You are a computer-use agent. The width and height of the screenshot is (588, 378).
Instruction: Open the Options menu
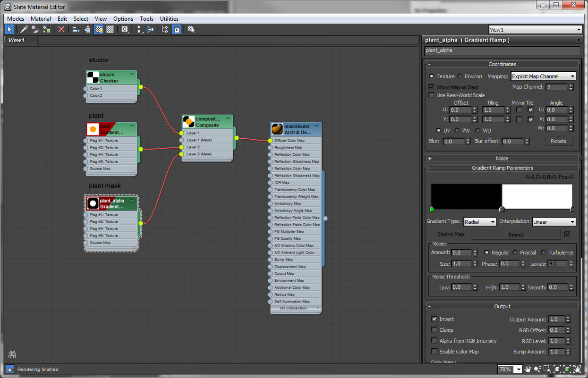pos(123,19)
